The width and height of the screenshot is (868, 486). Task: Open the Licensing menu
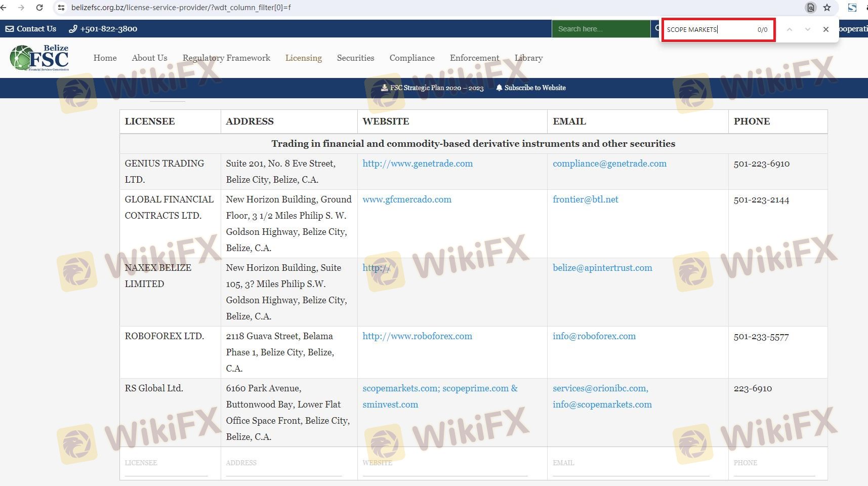pyautogui.click(x=303, y=58)
